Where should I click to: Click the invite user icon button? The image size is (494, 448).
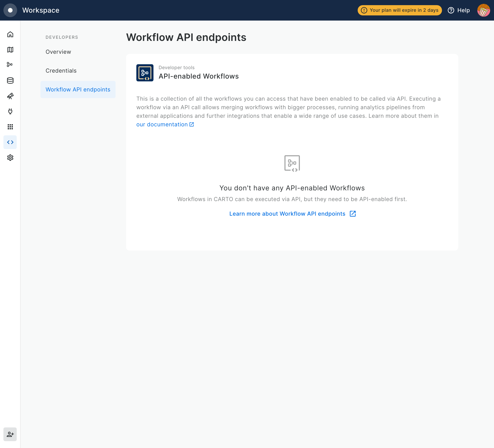10,434
